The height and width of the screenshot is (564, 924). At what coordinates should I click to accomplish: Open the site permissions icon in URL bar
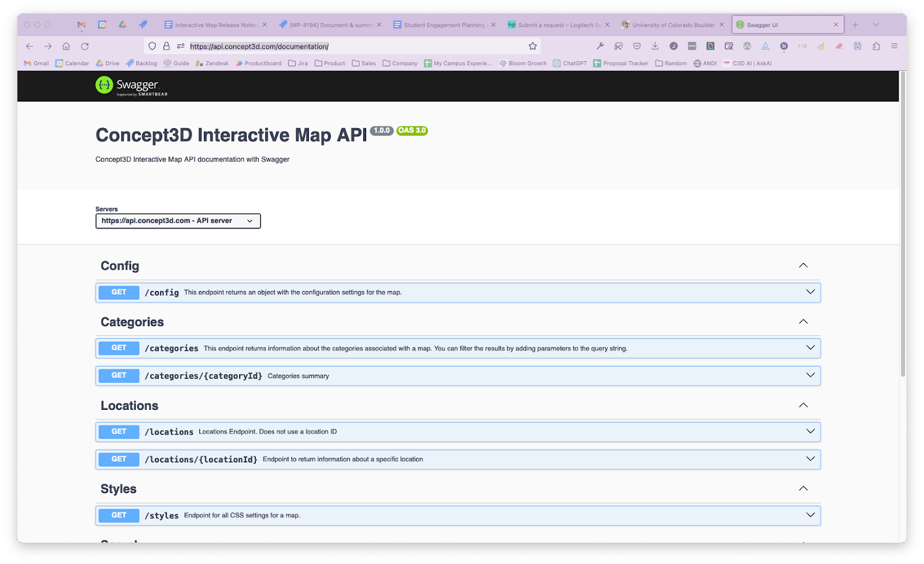181,46
